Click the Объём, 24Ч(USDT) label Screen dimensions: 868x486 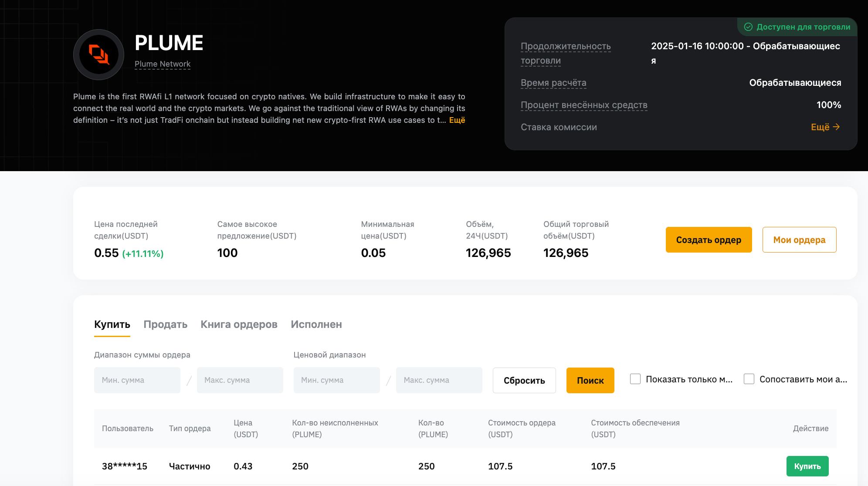pyautogui.click(x=487, y=230)
